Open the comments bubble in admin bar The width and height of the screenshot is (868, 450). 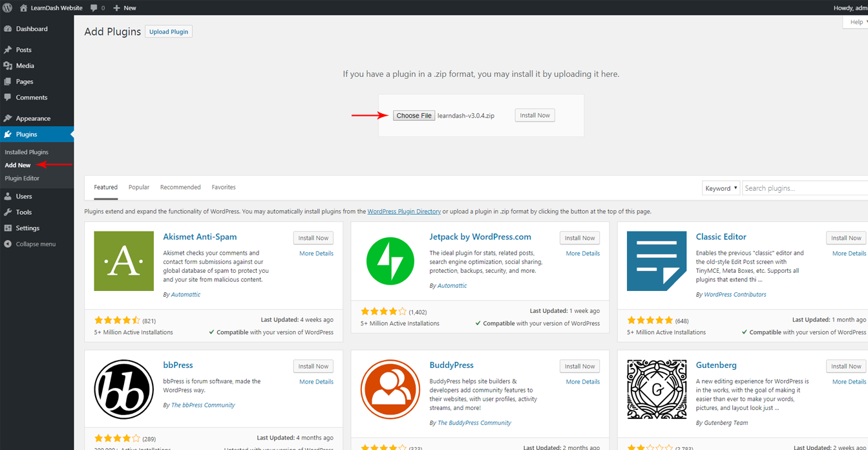[94, 8]
